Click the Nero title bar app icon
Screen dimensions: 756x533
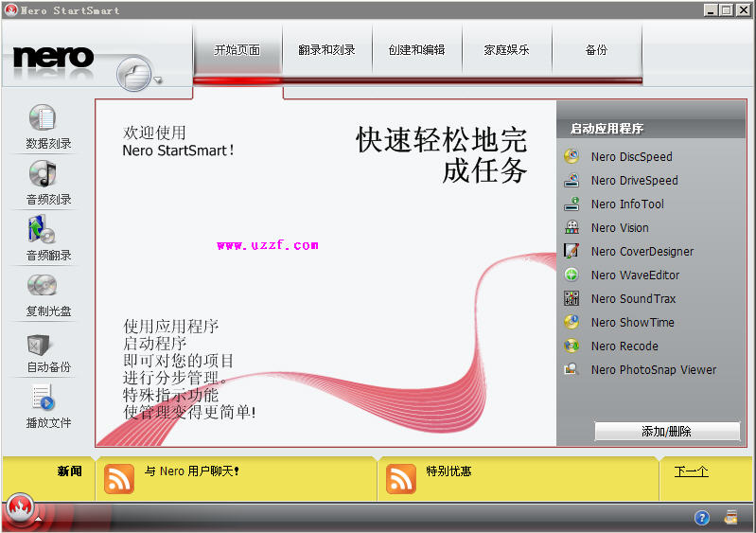coord(11,9)
